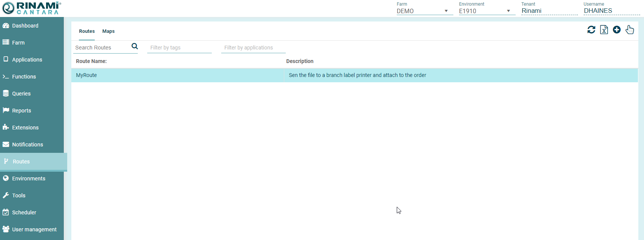This screenshot has height=240, width=644.
Task: Click the search magnifier icon
Action: (x=135, y=46)
